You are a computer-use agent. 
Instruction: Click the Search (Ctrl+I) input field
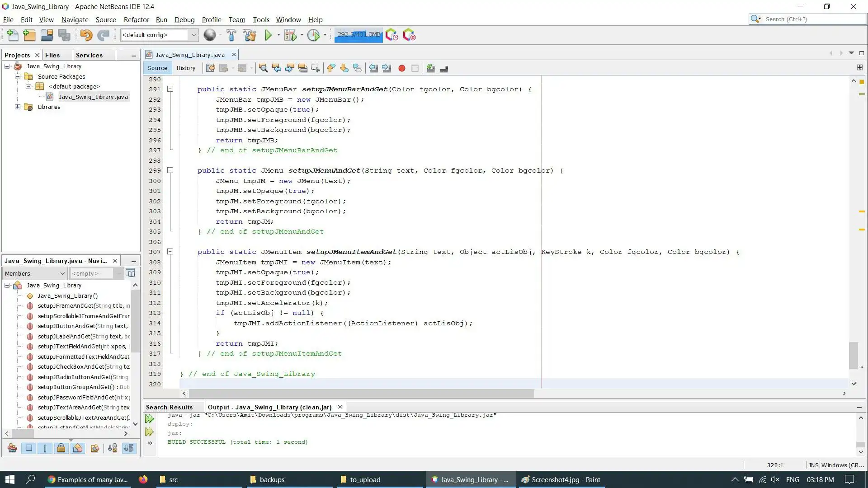[814, 19]
